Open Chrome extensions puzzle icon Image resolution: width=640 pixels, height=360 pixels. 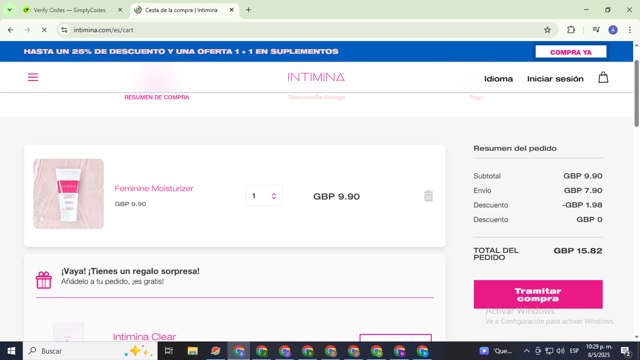(x=571, y=30)
